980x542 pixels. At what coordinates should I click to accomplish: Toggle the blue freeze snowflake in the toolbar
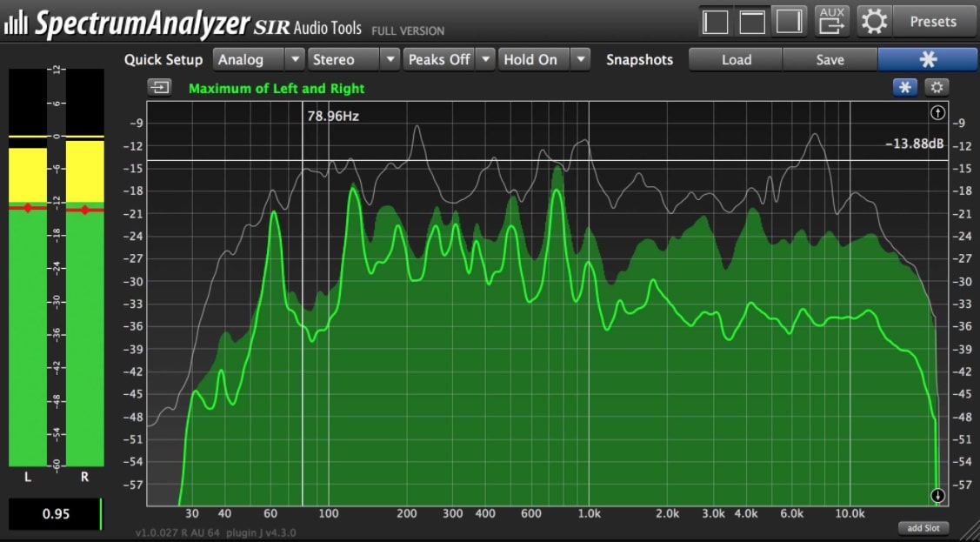pos(927,59)
